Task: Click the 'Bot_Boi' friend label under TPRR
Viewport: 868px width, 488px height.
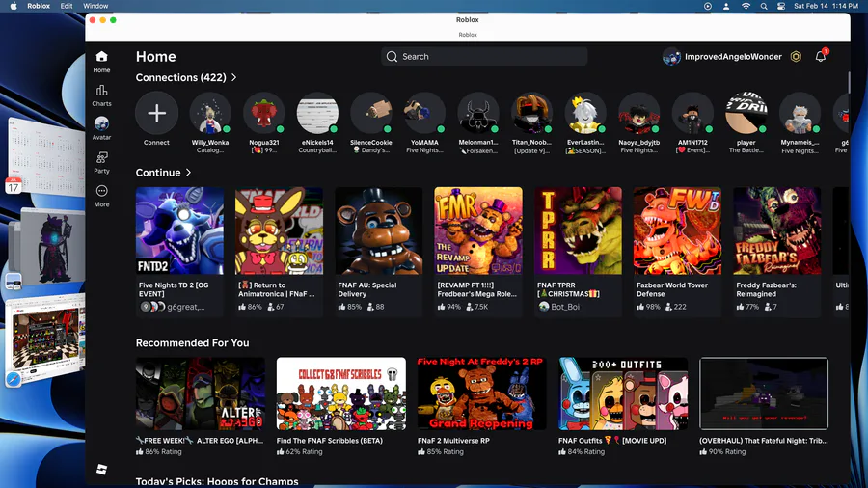Action: [565, 307]
